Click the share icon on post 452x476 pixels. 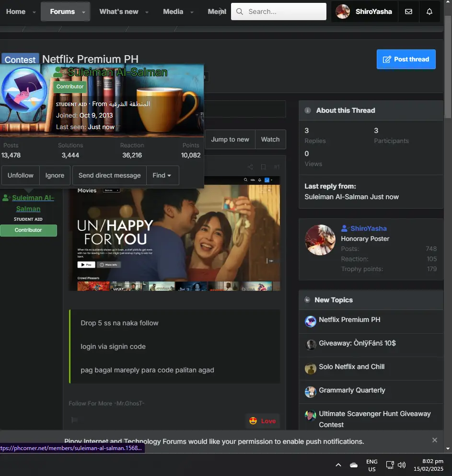[x=250, y=167]
